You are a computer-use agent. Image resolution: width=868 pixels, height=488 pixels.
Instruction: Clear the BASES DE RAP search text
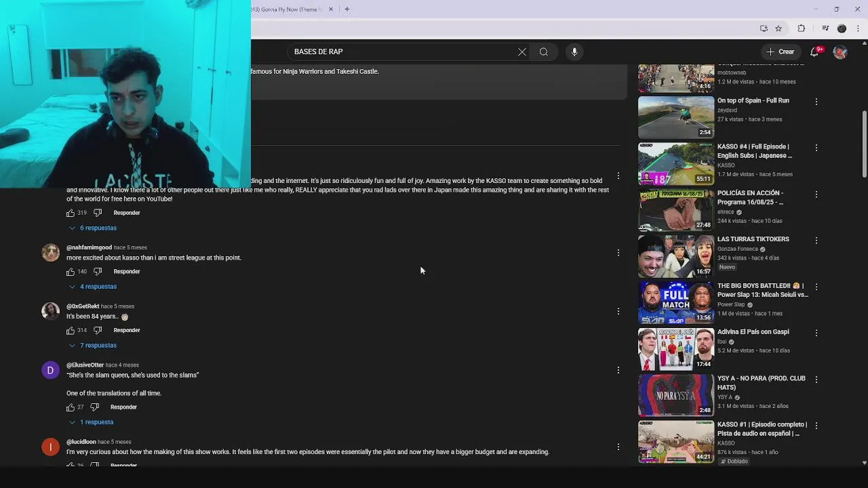pyautogui.click(x=522, y=52)
